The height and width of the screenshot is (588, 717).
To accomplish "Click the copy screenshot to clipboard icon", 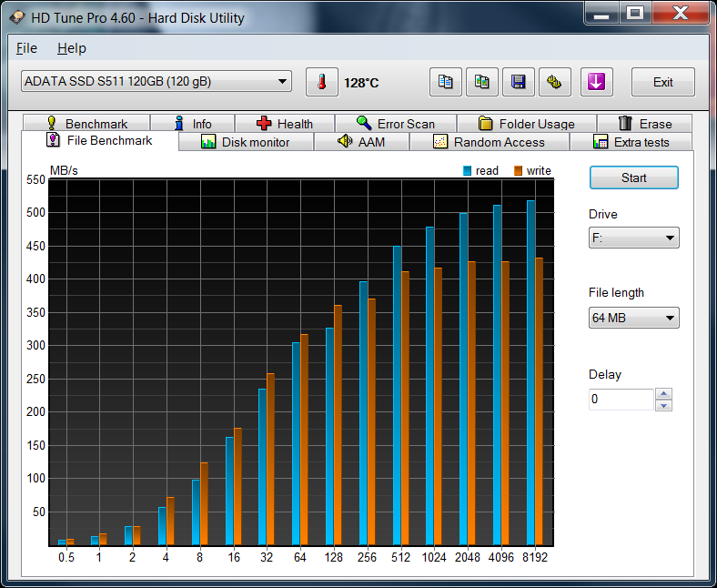I will click(x=482, y=82).
